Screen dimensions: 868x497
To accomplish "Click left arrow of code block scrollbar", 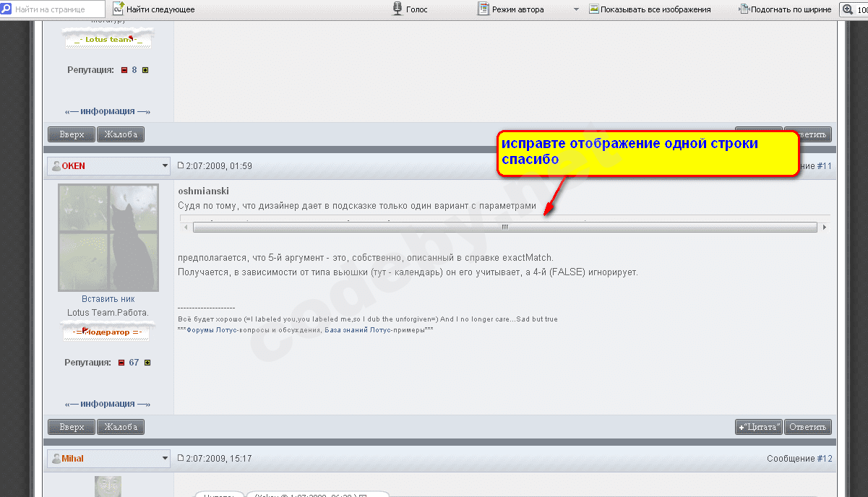I will point(186,227).
